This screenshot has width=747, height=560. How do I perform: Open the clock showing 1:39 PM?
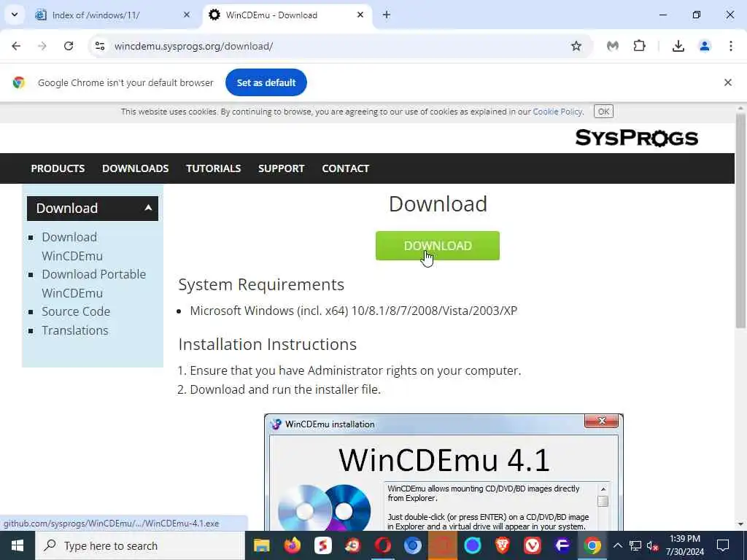click(x=684, y=545)
